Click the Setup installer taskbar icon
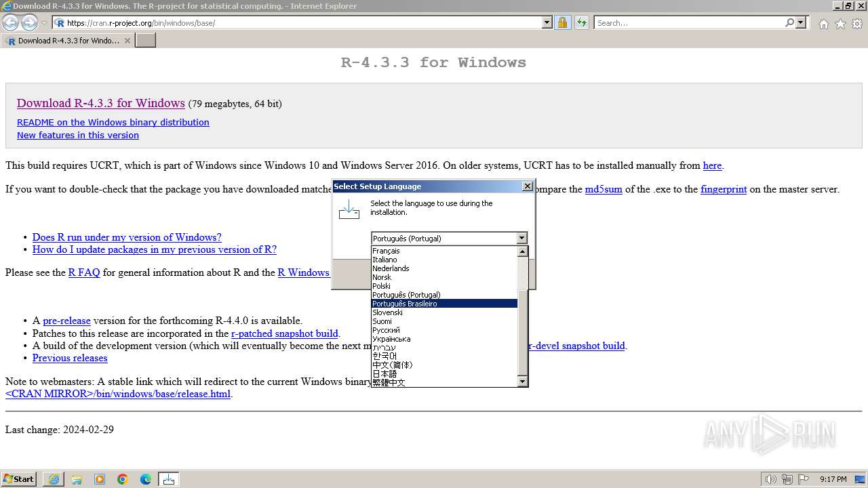This screenshot has width=868, height=488. coord(169,479)
